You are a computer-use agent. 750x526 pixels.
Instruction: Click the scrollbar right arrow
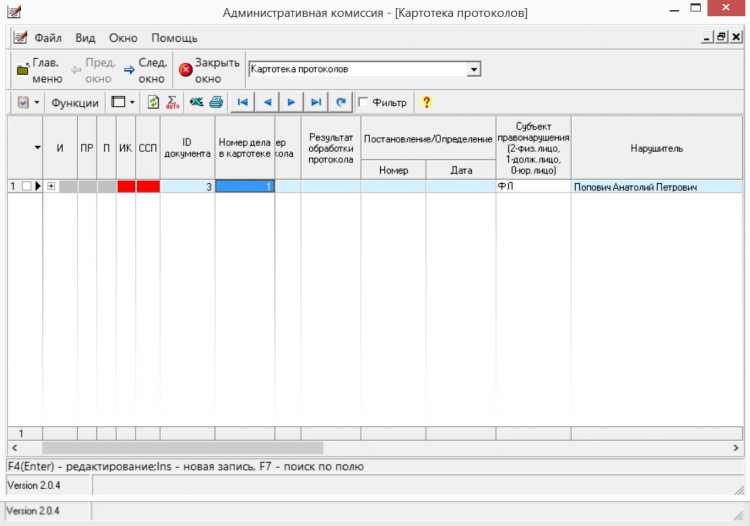pyautogui.click(x=736, y=448)
